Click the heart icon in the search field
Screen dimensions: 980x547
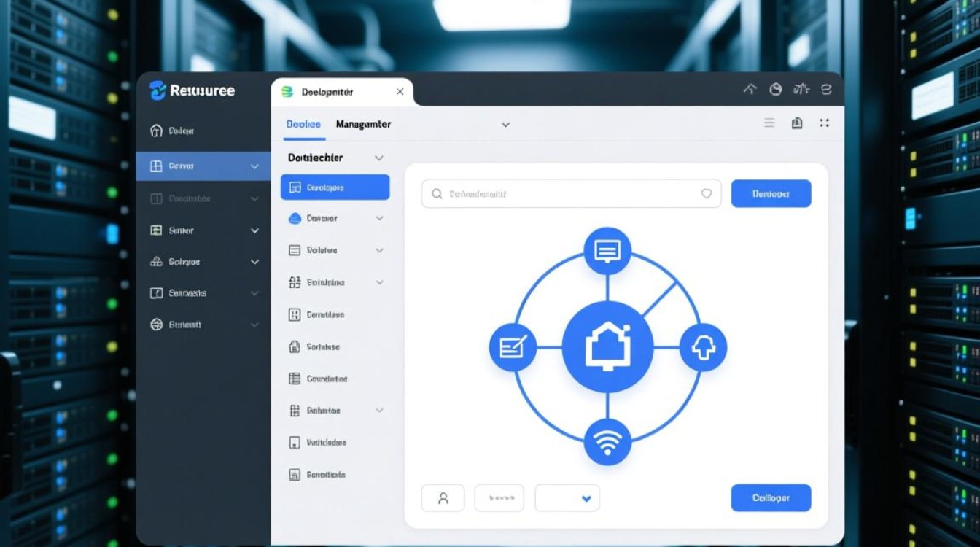(x=706, y=194)
